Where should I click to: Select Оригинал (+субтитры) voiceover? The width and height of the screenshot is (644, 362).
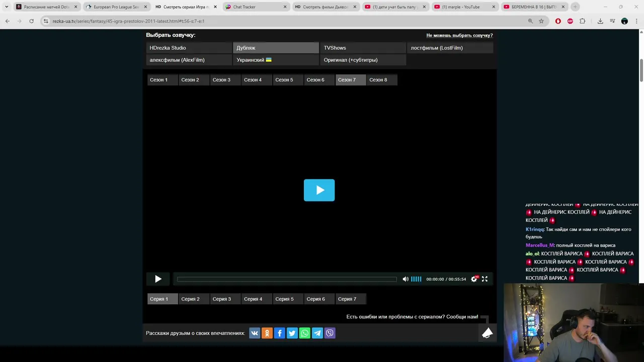[363, 60]
